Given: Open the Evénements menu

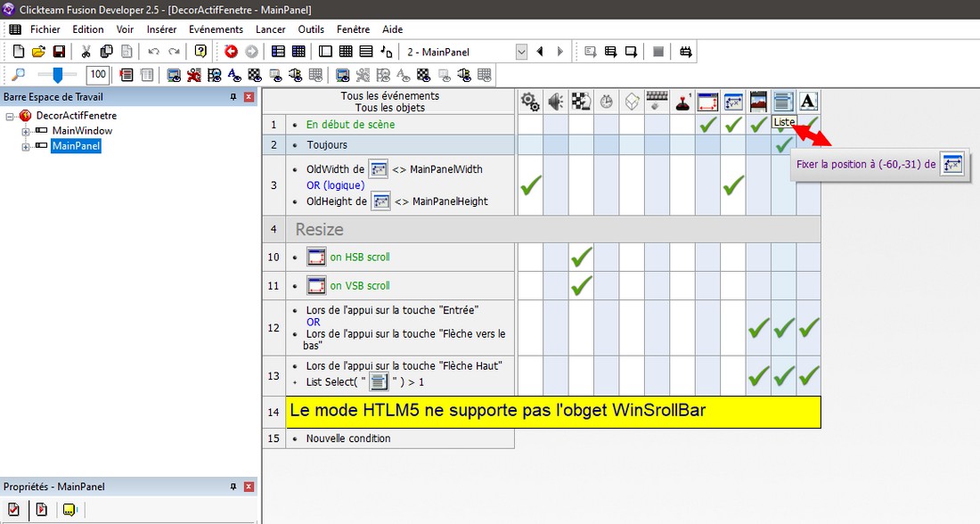Looking at the screenshot, I should pyautogui.click(x=216, y=29).
